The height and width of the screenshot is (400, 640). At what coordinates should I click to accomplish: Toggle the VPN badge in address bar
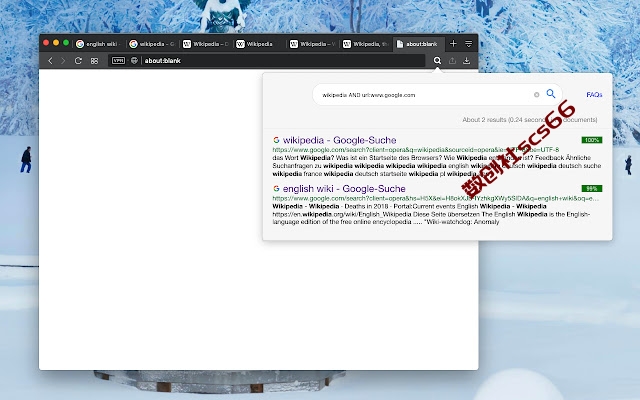118,60
